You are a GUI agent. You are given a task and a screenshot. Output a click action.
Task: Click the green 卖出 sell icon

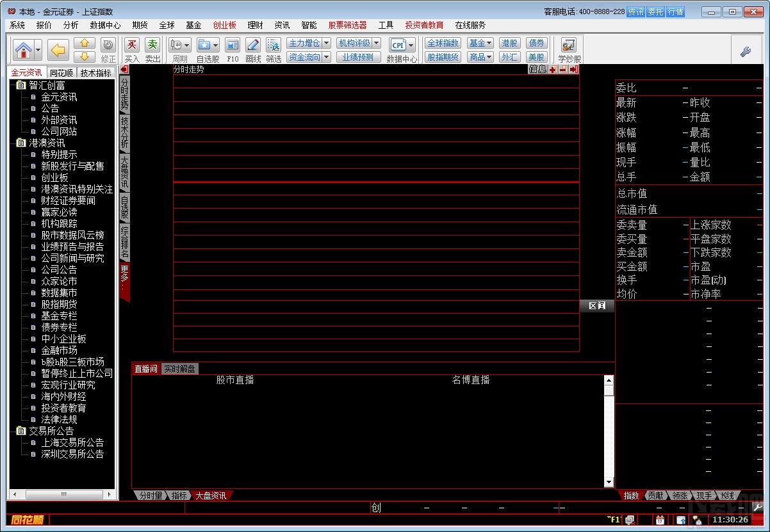click(x=152, y=45)
